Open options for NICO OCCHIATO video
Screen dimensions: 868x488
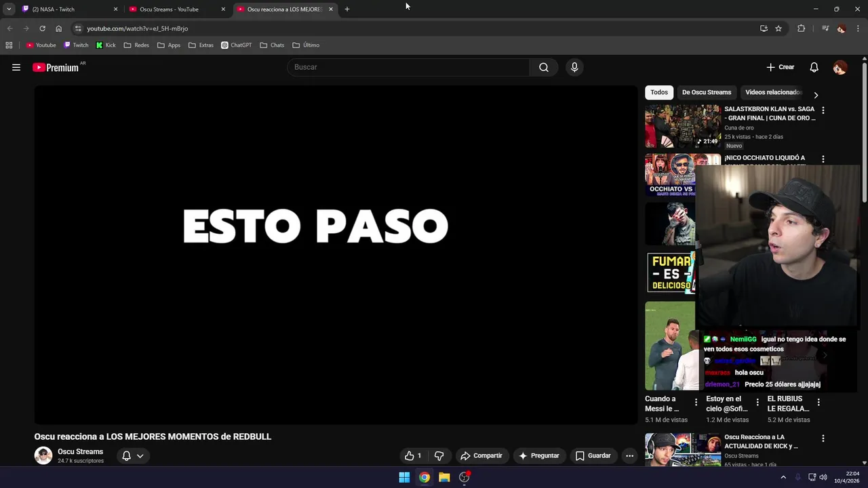tap(823, 159)
